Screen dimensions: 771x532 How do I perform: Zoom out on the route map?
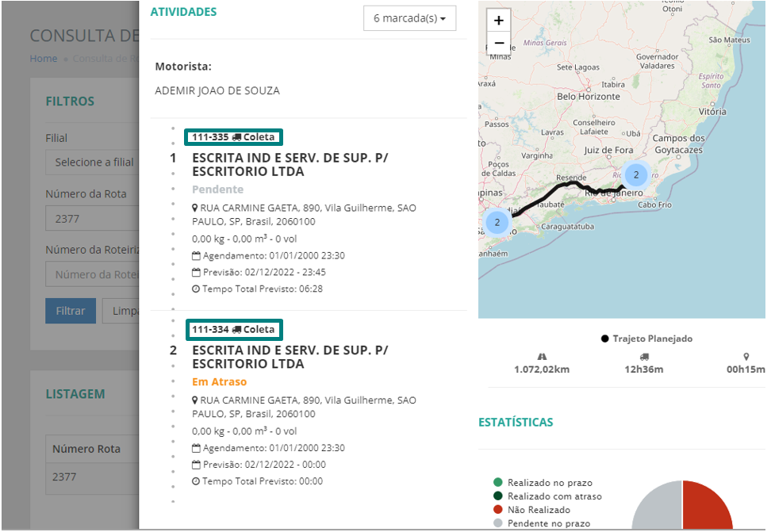498,43
